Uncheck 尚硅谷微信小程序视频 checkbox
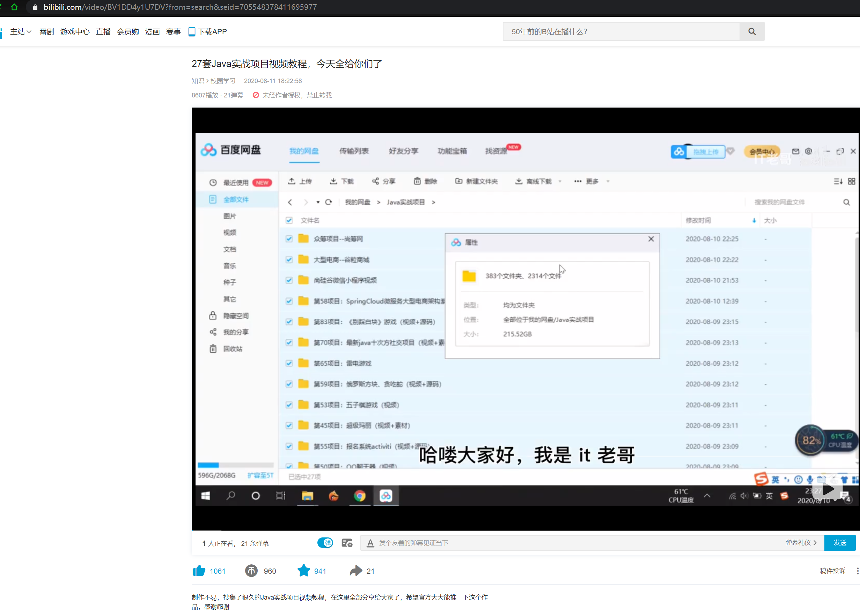 pos(289,280)
